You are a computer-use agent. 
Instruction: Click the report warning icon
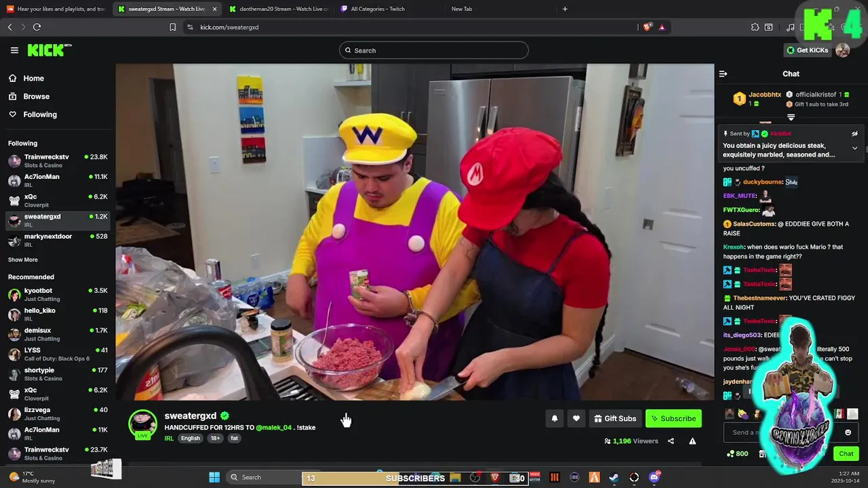click(692, 441)
